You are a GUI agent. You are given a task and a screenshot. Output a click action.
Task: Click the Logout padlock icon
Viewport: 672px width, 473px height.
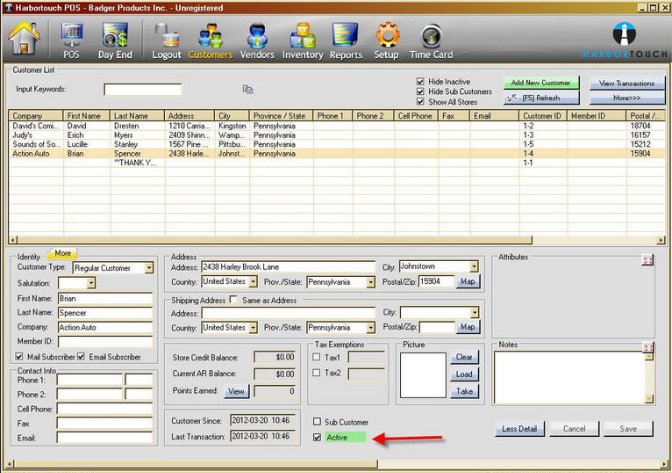click(x=166, y=40)
